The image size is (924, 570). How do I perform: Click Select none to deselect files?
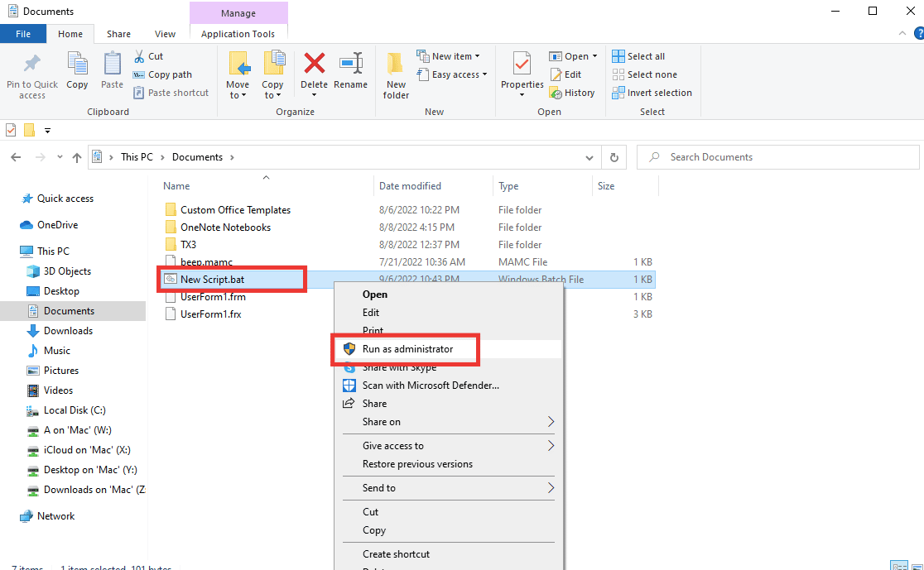(x=645, y=74)
